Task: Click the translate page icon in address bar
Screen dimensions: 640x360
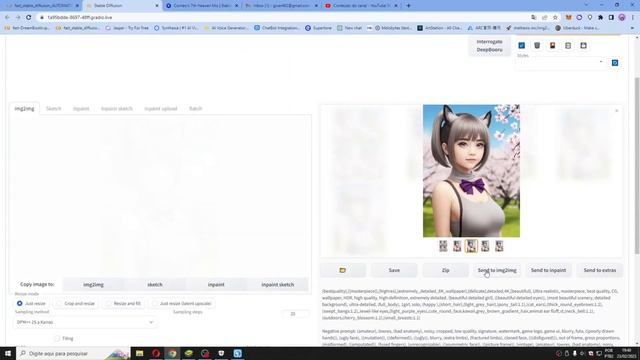Action: click(x=534, y=18)
